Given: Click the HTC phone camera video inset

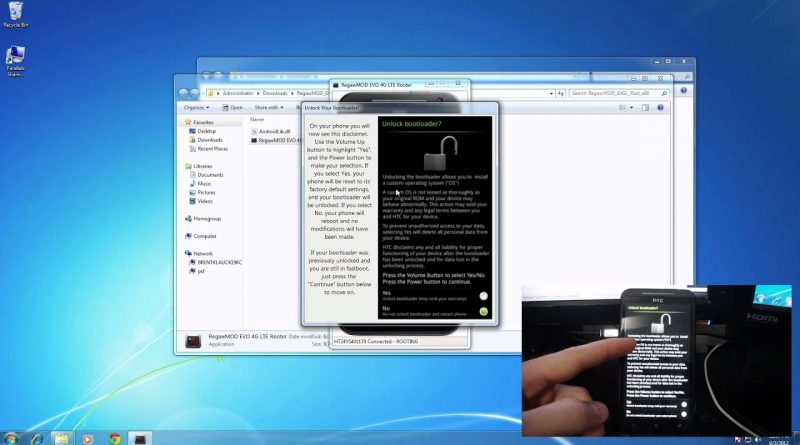Looking at the screenshot, I should pyautogui.click(x=657, y=361).
